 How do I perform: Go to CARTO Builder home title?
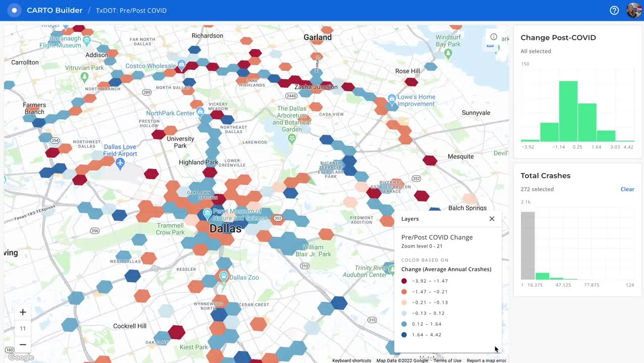pos(55,11)
